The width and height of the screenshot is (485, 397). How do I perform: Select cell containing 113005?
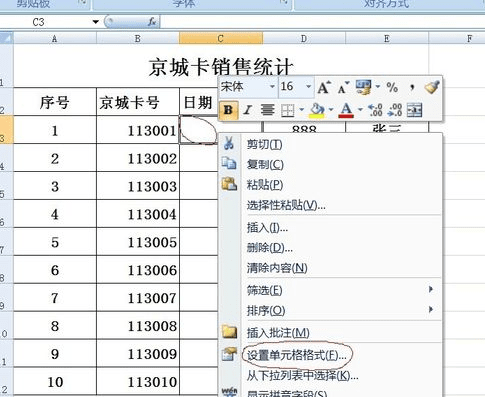pyautogui.click(x=138, y=242)
